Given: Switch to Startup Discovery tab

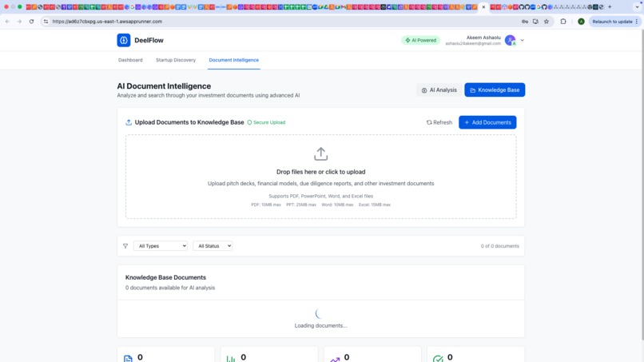Looking at the screenshot, I should [176, 60].
